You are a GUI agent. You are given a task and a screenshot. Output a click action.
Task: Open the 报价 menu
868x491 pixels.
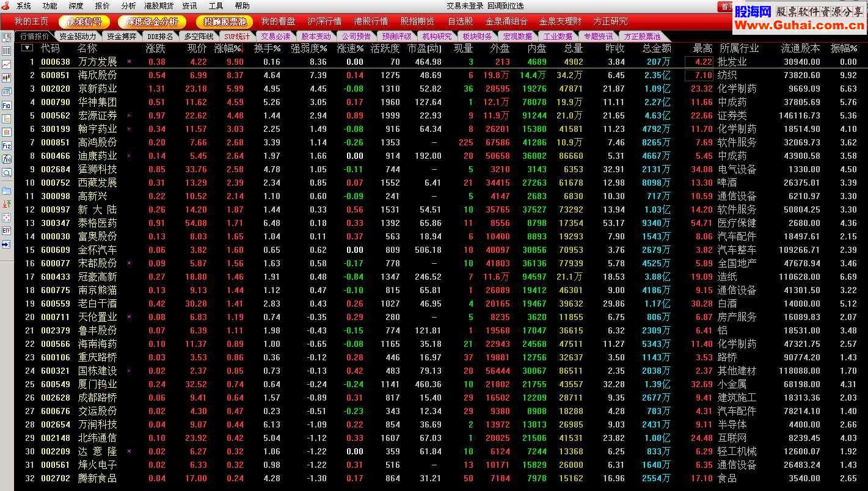[103, 6]
